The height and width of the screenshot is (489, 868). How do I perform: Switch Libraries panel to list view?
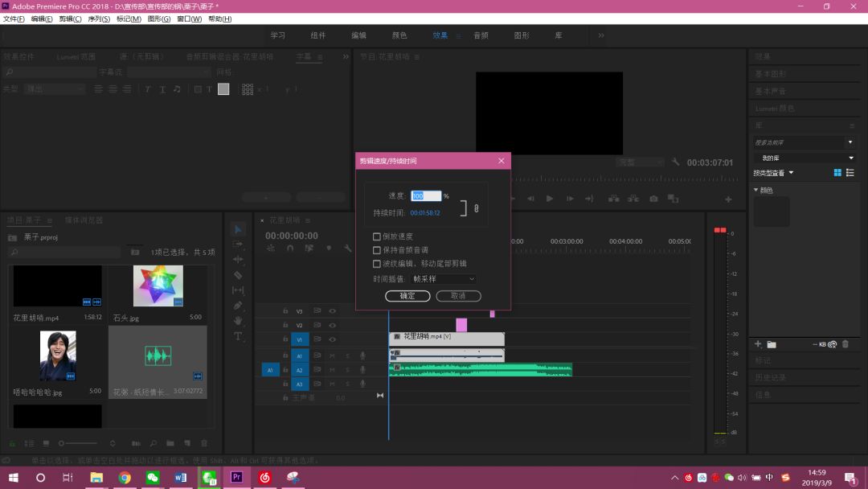tap(850, 173)
